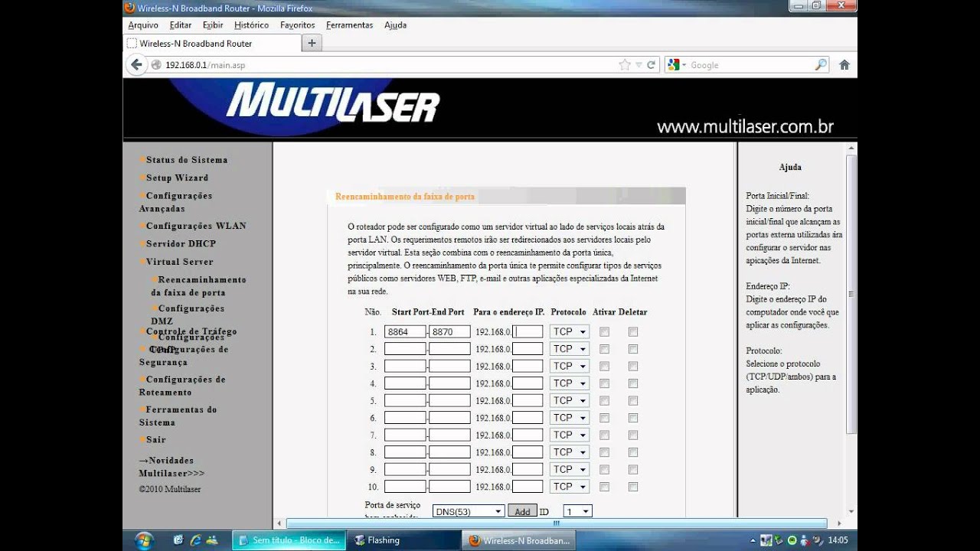Click the browser back arrow button
980x551 pixels.
tap(136, 65)
